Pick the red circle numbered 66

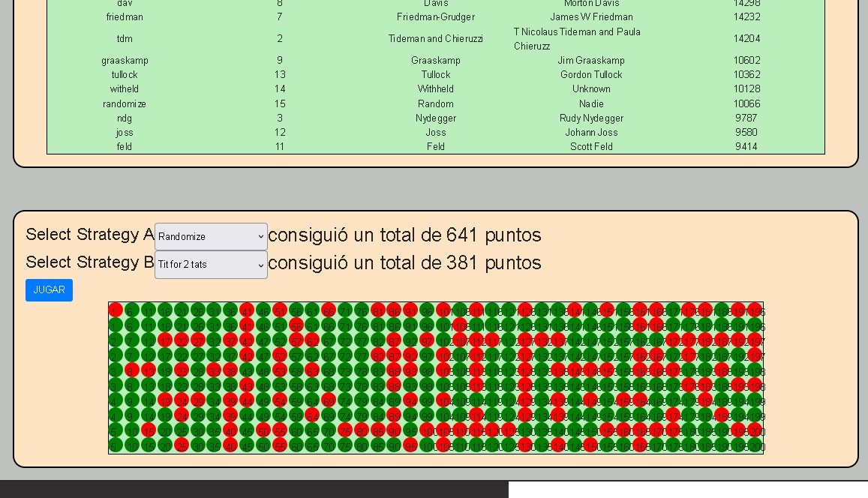click(329, 310)
